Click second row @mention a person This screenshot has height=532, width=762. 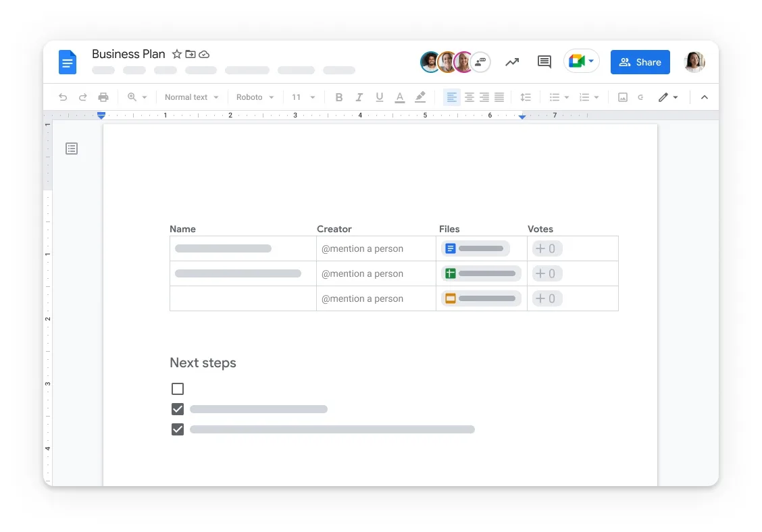tap(362, 273)
